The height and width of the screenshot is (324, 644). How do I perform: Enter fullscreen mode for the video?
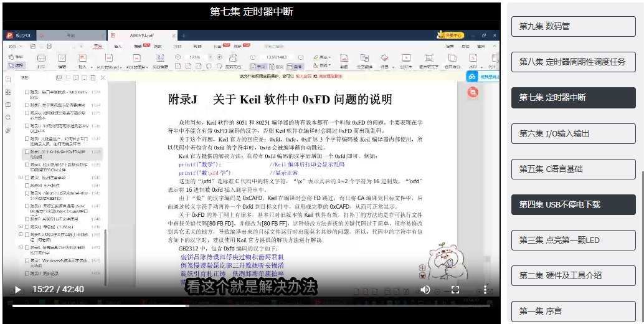pyautogui.click(x=455, y=290)
